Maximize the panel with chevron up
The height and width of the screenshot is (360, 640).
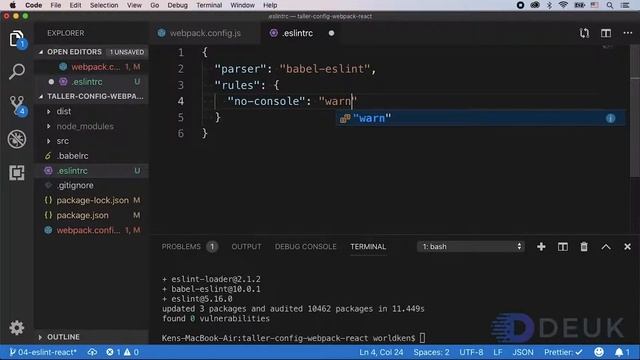pos(606,247)
